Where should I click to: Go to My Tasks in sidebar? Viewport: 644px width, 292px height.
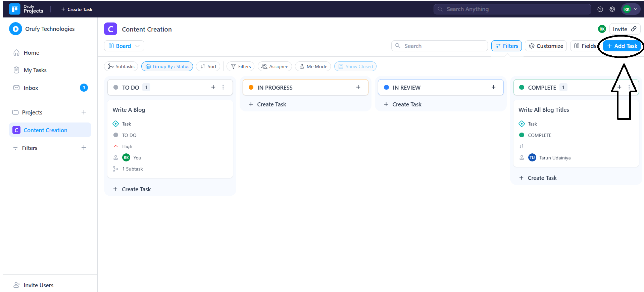click(35, 70)
